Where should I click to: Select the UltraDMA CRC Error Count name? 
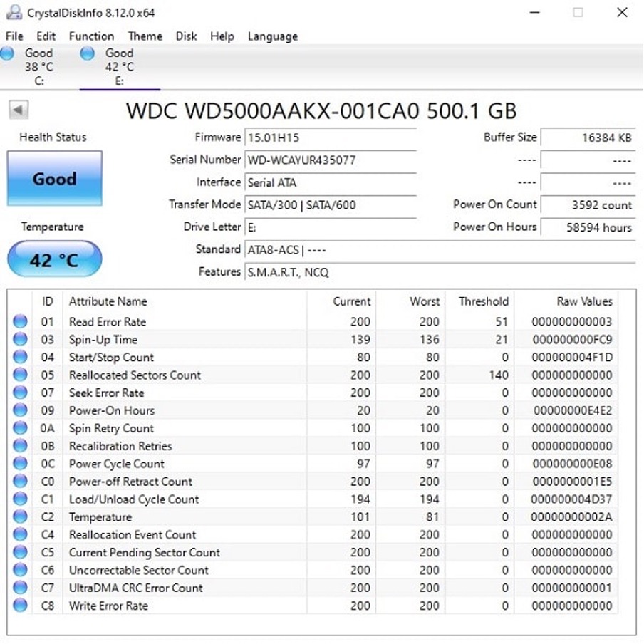(x=135, y=588)
